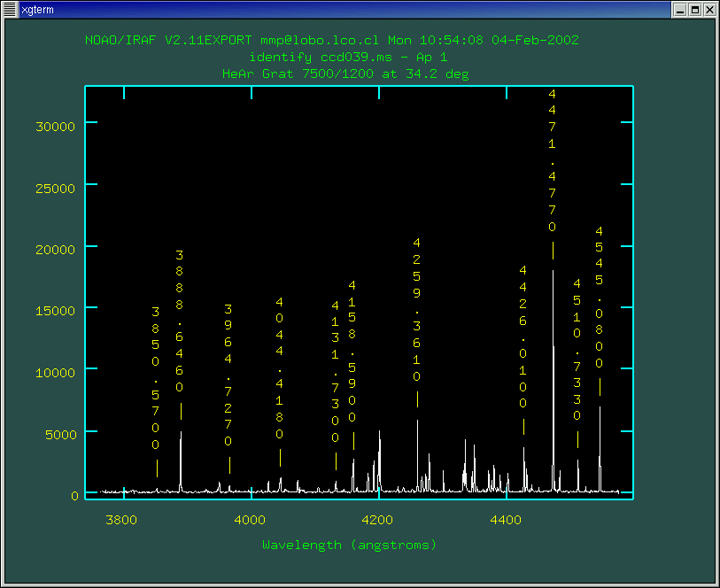Select the 4510.7330 line label
The image size is (720, 588).
tap(577, 349)
